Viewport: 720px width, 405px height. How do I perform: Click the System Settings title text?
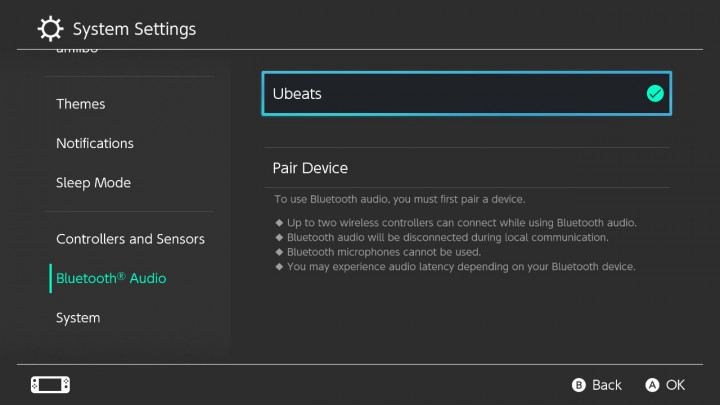pos(135,29)
